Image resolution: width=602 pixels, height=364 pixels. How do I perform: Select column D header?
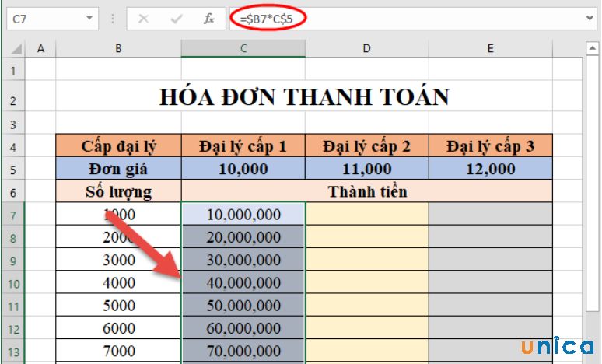pos(366,48)
